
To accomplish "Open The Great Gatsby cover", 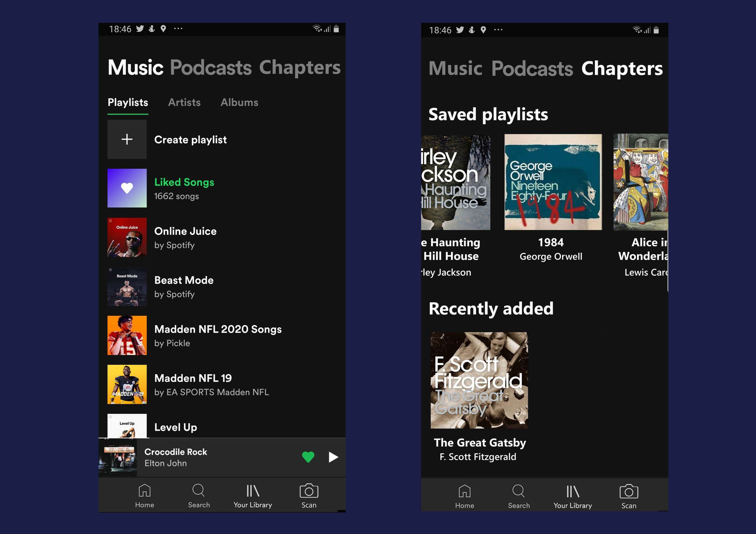I will pyautogui.click(x=479, y=380).
